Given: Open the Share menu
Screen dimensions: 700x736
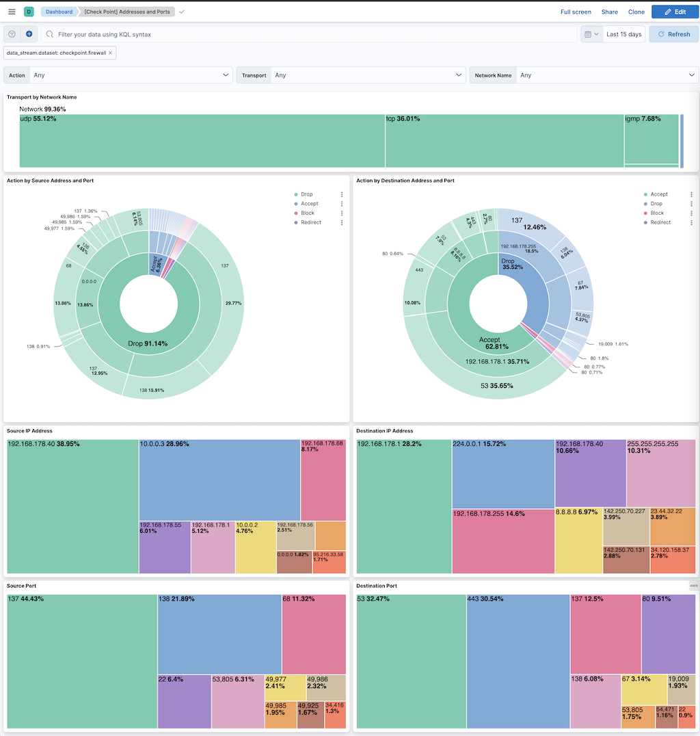Looking at the screenshot, I should 609,12.
